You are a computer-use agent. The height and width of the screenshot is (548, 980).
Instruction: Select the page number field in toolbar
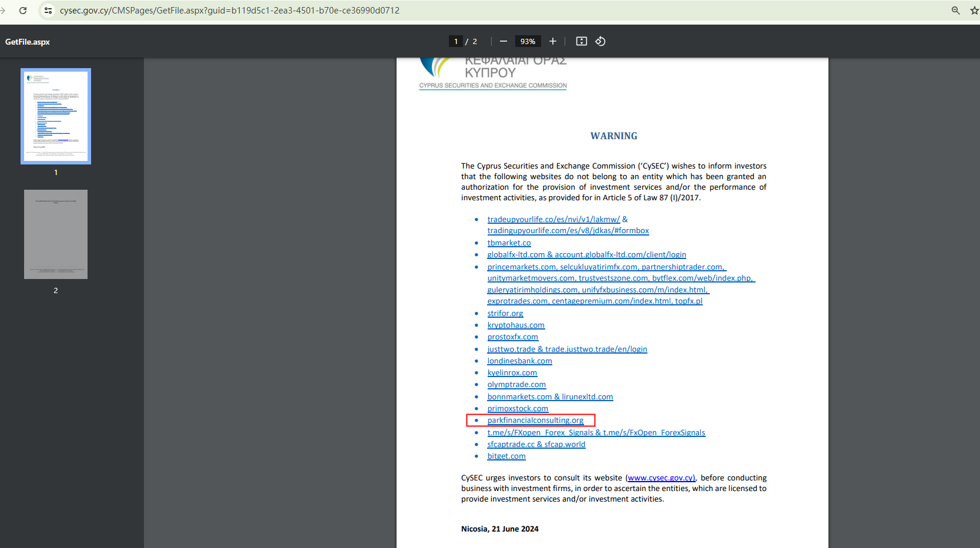456,41
